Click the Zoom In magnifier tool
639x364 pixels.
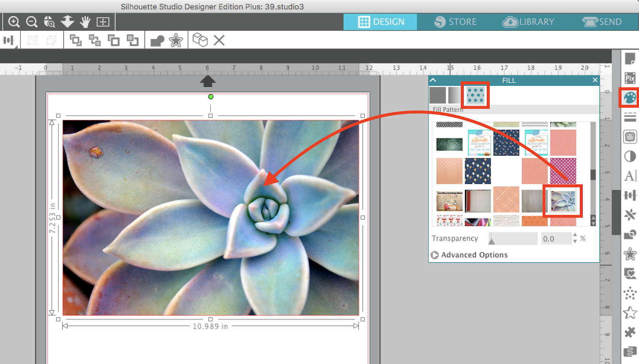pyautogui.click(x=14, y=22)
